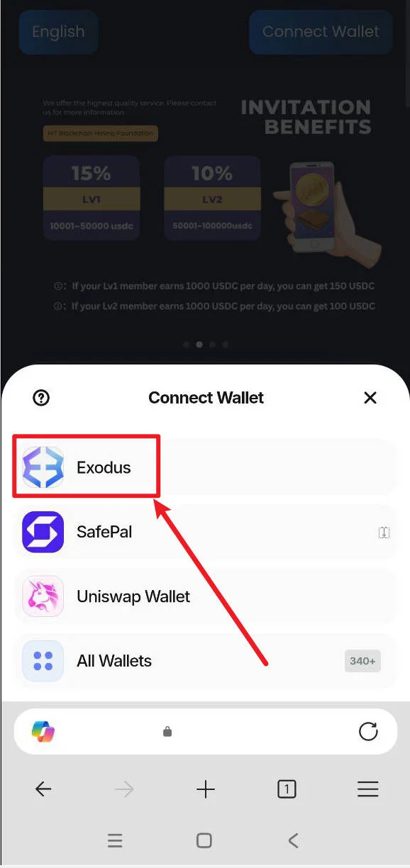Tap the SafePal wallet icon
Screen dimensions: 410x868
(43, 532)
